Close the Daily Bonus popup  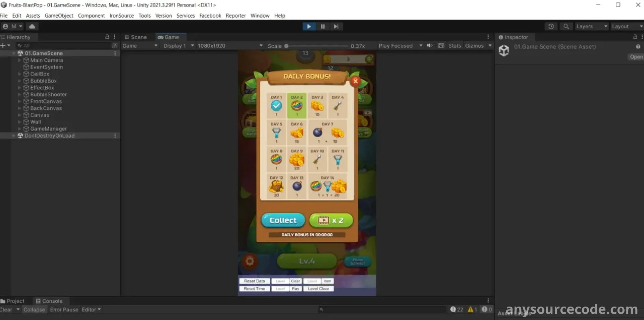click(x=355, y=81)
